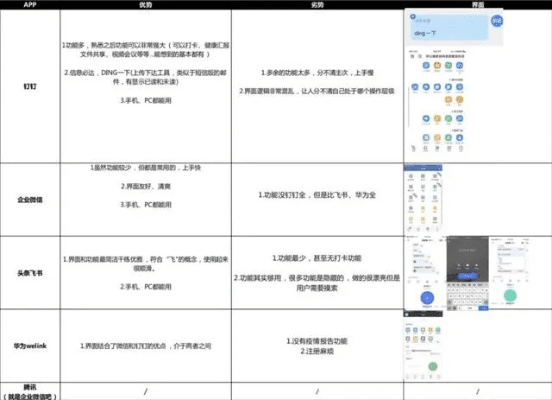Select text '1.虽然功能较少，但都是常用的，上手快'

click(146, 168)
